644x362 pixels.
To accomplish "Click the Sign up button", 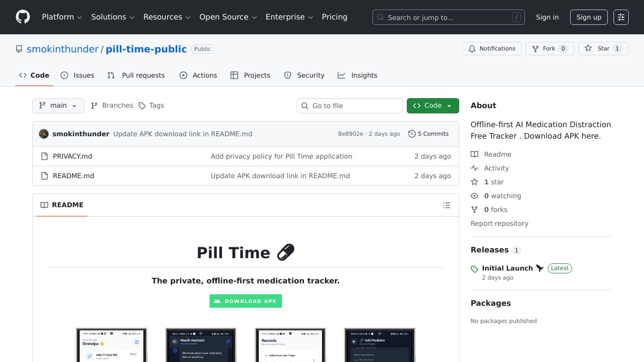I will coord(589,17).
